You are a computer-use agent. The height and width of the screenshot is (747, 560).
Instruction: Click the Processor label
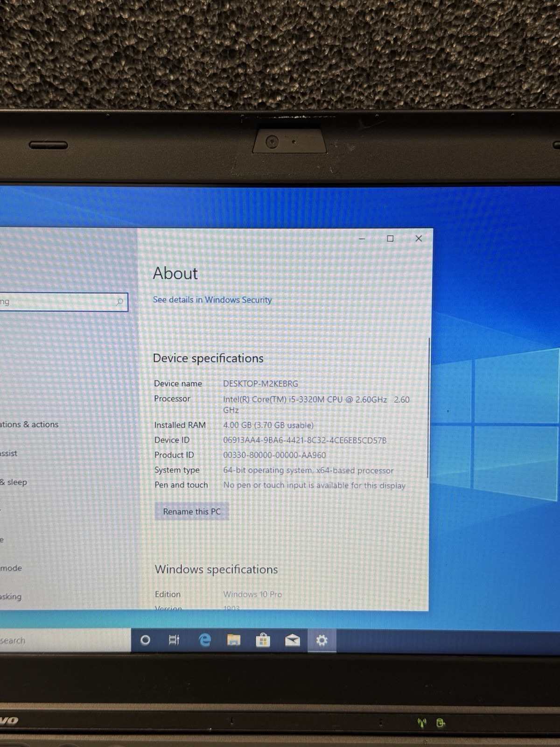(172, 399)
